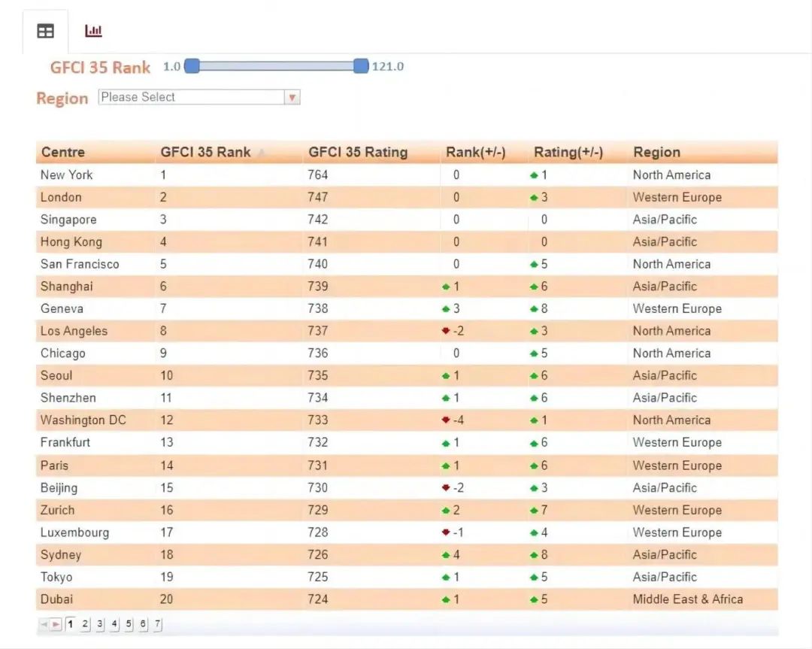Select the Hong Kong row in the table
Screen dimensions: 812x649
pos(71,242)
